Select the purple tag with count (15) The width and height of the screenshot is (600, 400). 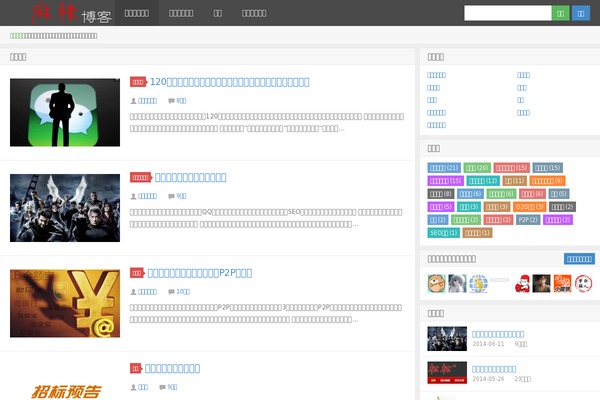(x=445, y=181)
